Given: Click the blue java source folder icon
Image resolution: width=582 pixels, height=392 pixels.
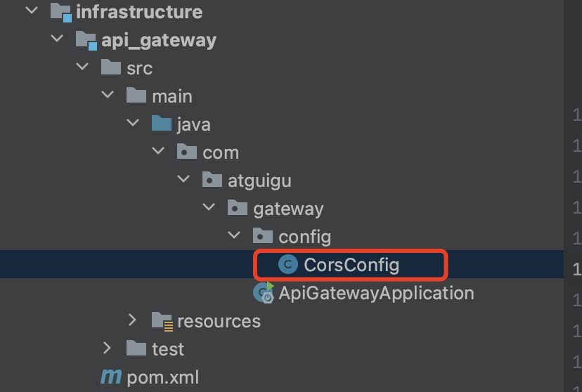Looking at the screenshot, I should 162,124.
